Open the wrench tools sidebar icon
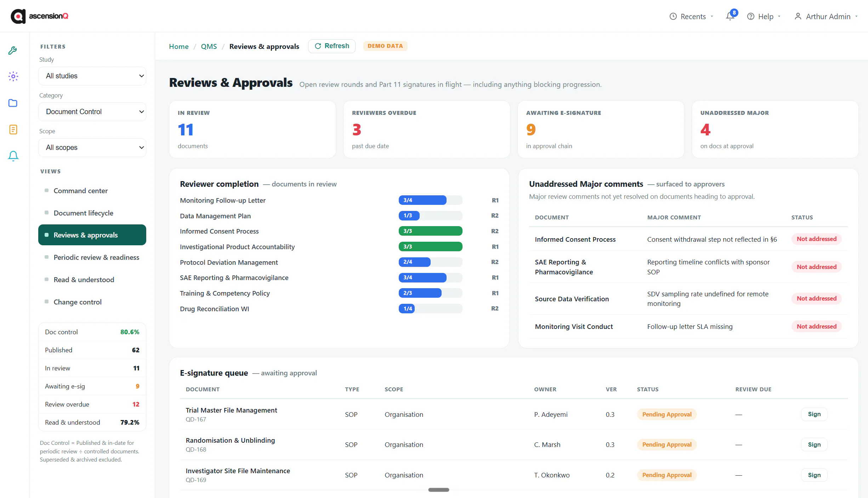This screenshot has width=868, height=498. [13, 50]
